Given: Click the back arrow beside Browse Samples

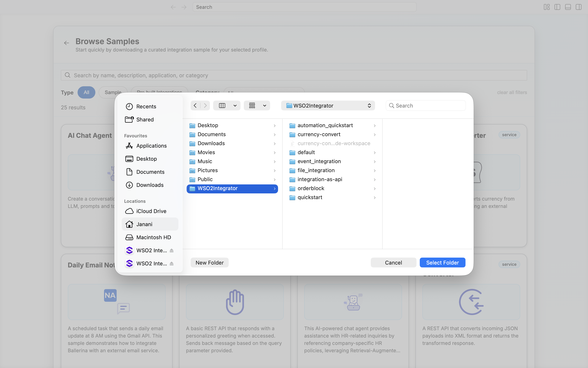Looking at the screenshot, I should (66, 43).
